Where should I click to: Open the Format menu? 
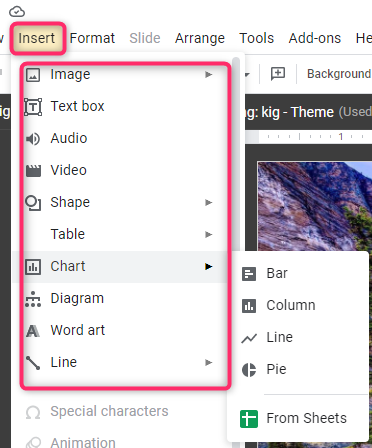[x=92, y=38]
